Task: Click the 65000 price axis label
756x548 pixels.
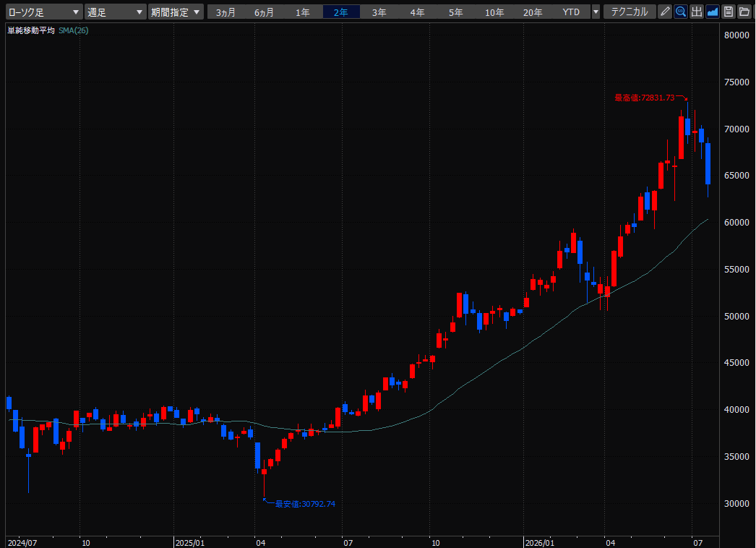Action: pos(736,176)
